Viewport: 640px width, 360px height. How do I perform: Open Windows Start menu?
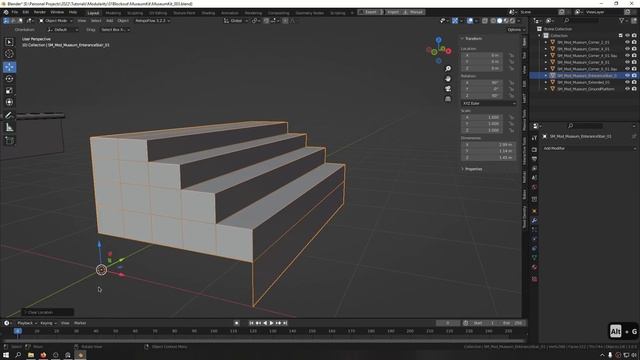(x=6, y=355)
